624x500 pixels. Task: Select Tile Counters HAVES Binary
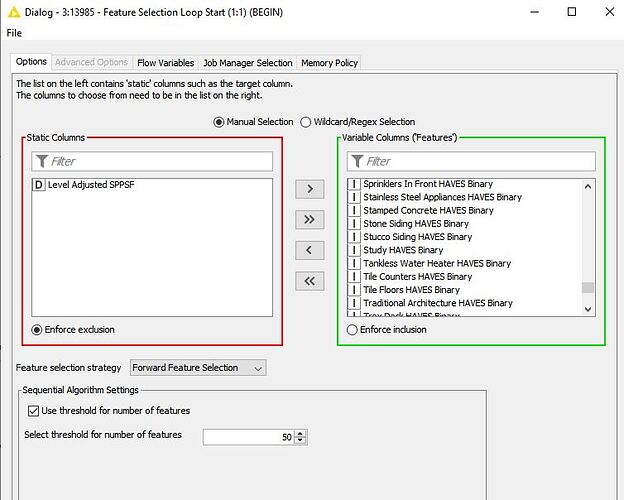tap(417, 276)
